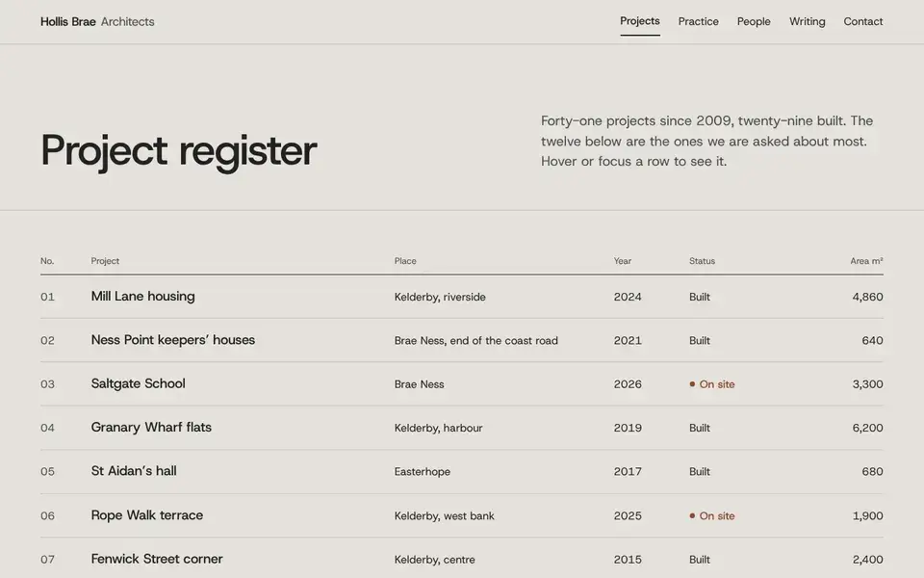Click area value 680
The width and height of the screenshot is (924, 578).
click(872, 471)
